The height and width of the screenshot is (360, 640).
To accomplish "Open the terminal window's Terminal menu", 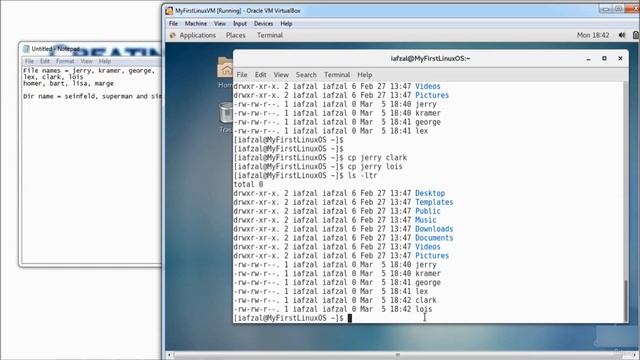I will point(337,75).
